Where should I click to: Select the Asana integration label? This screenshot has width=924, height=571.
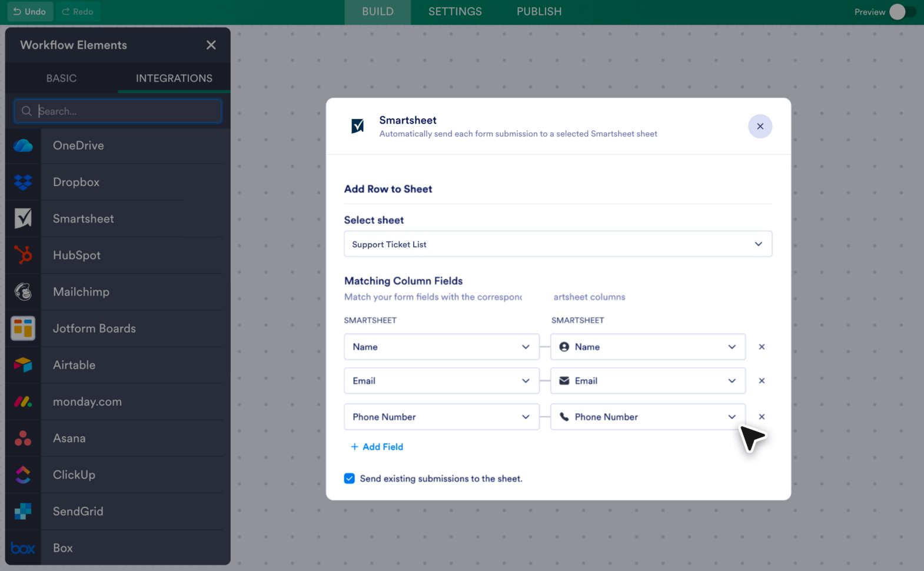click(x=69, y=438)
